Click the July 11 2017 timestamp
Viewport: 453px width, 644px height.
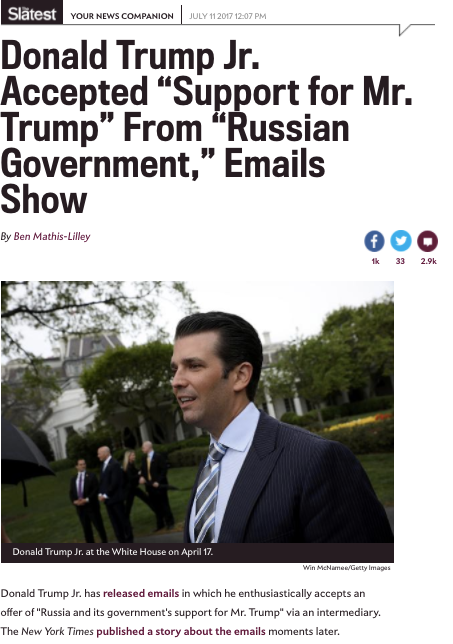[228, 16]
